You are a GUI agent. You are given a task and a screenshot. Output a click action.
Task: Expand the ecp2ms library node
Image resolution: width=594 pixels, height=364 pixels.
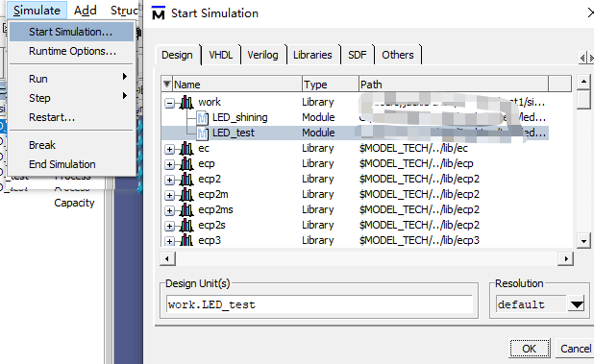[170, 210]
